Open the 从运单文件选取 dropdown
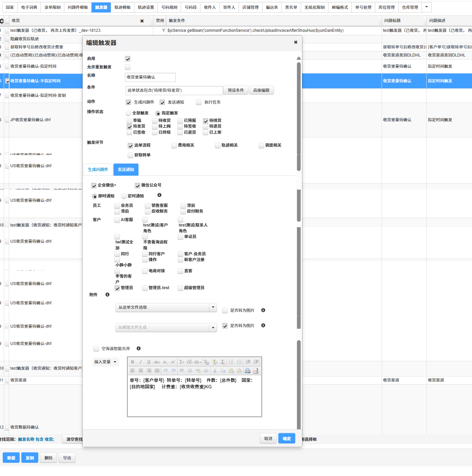This screenshot has width=472, height=476. coord(213,307)
